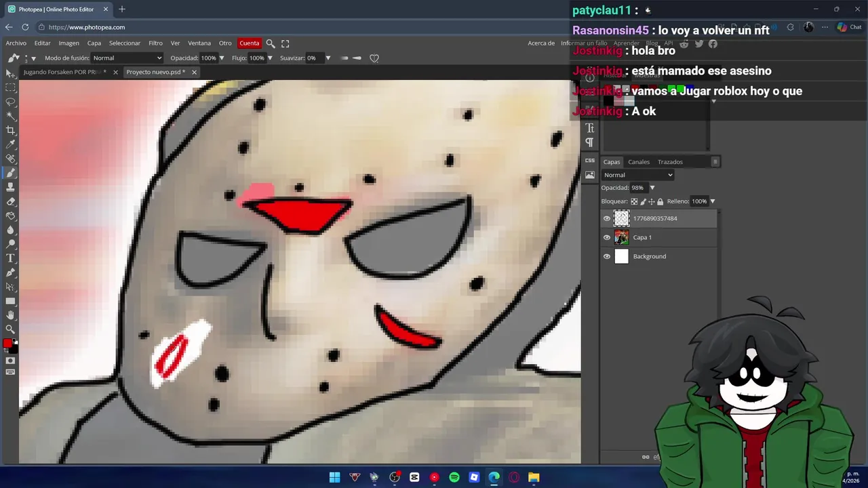Screen dimensions: 868x488
Task: Select the Magic Wand tool
Action: (10, 116)
